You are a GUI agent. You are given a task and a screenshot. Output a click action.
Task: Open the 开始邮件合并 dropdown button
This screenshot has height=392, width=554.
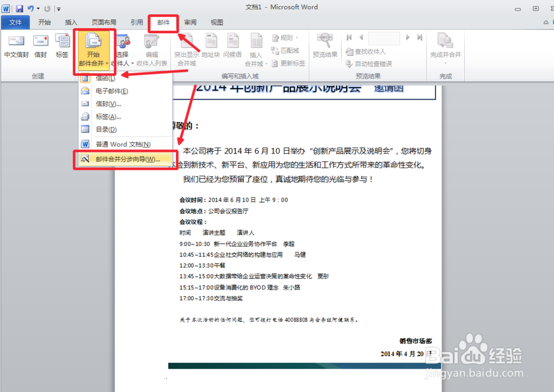coord(94,50)
